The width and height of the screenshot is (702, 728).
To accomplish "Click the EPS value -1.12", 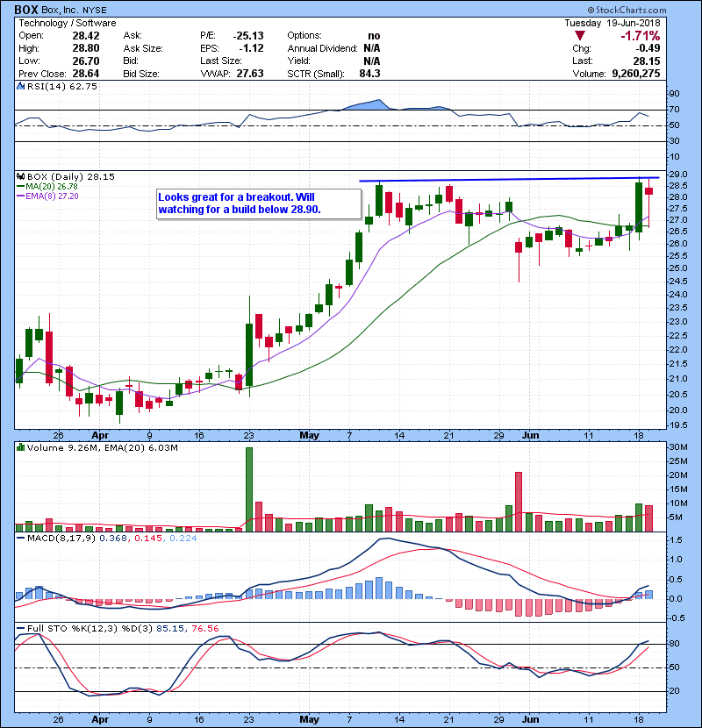I will [x=251, y=48].
